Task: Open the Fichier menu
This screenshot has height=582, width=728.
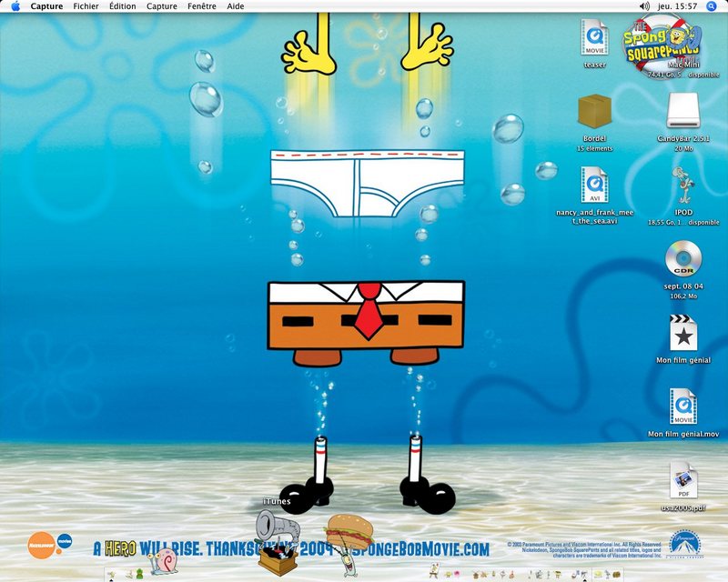Action: [86, 6]
